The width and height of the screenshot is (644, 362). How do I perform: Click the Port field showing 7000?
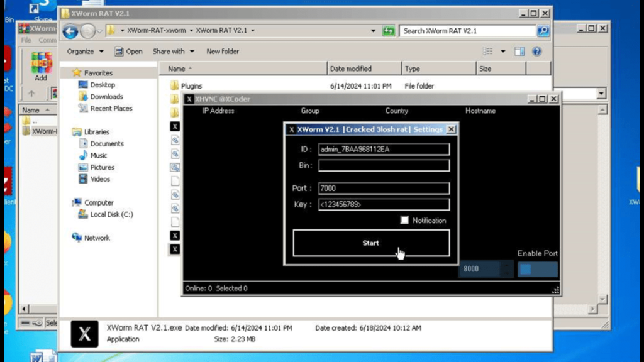click(384, 189)
